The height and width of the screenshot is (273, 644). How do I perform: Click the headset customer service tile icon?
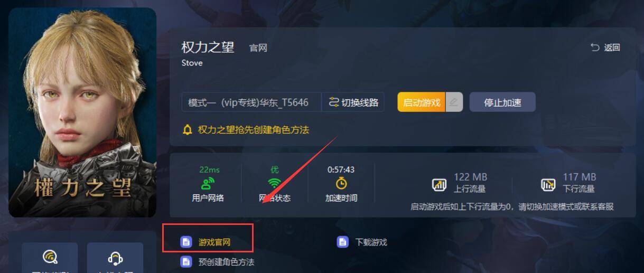tap(115, 257)
